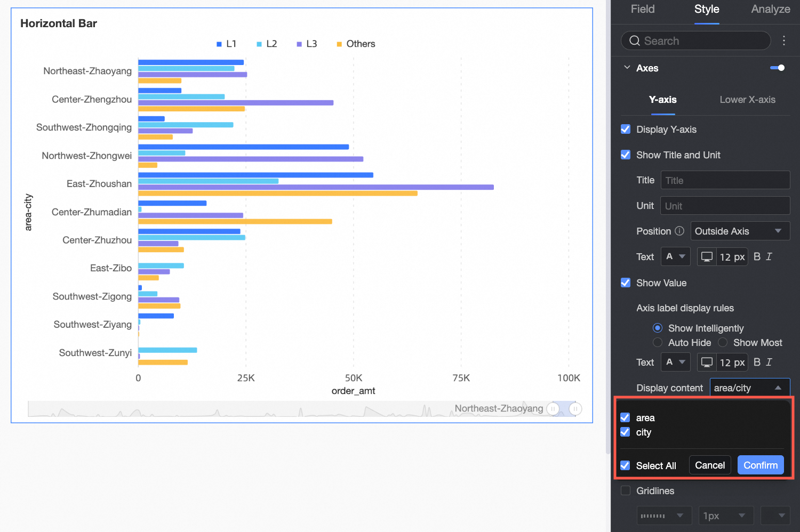Click the monitor icon in title Text row

(707, 256)
